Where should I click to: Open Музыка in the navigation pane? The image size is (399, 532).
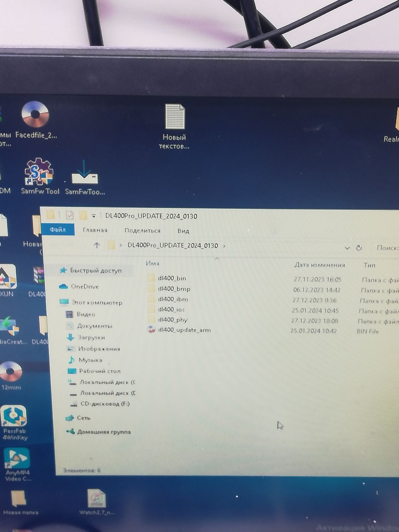85,360
